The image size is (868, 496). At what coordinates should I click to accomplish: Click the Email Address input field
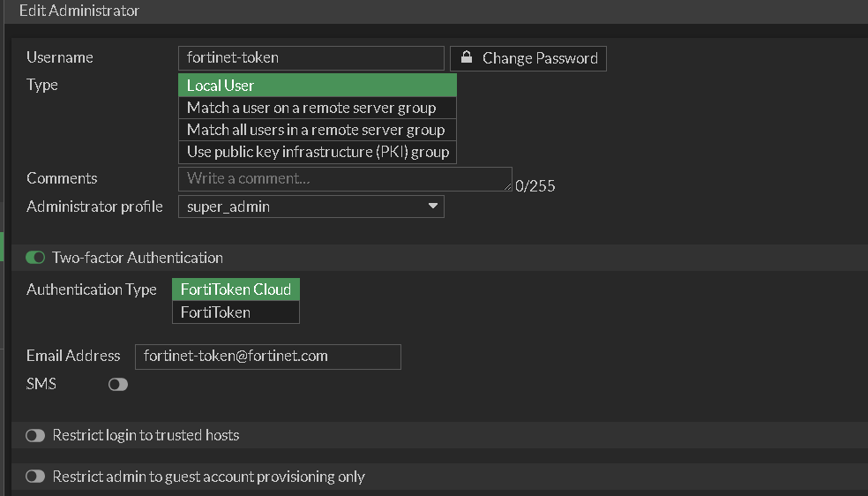[267, 357]
